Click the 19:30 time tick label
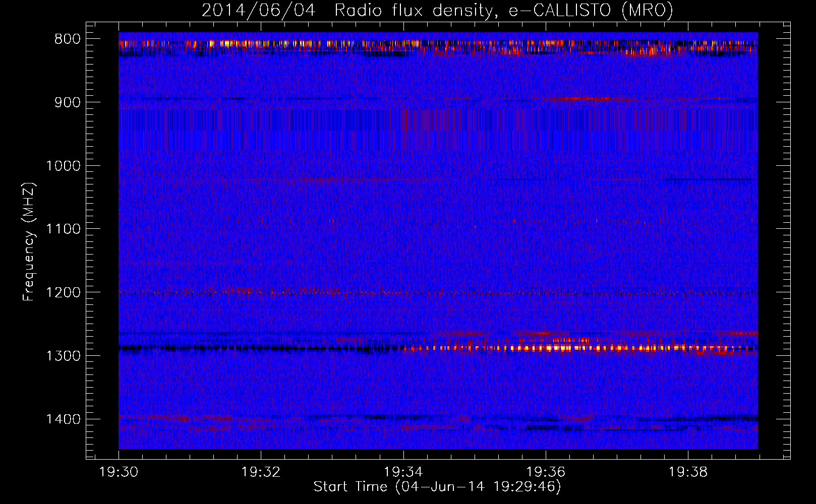 [119, 472]
